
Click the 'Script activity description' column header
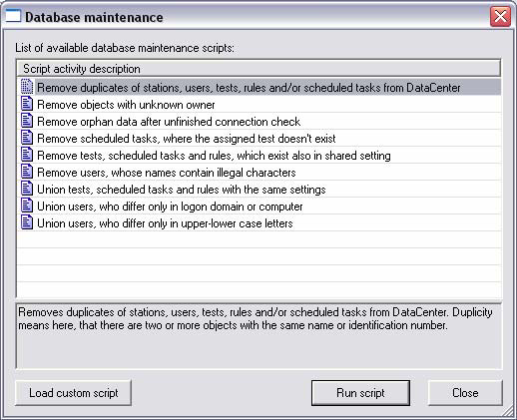258,69
